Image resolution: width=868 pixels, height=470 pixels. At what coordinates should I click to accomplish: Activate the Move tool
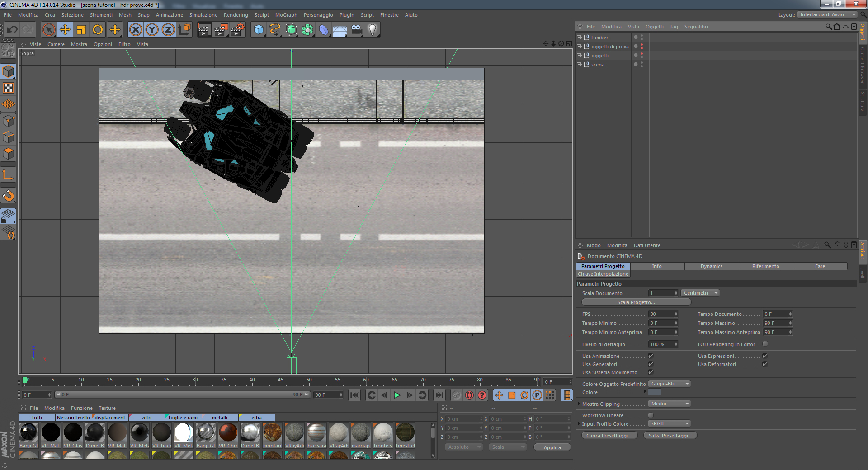[x=65, y=30]
